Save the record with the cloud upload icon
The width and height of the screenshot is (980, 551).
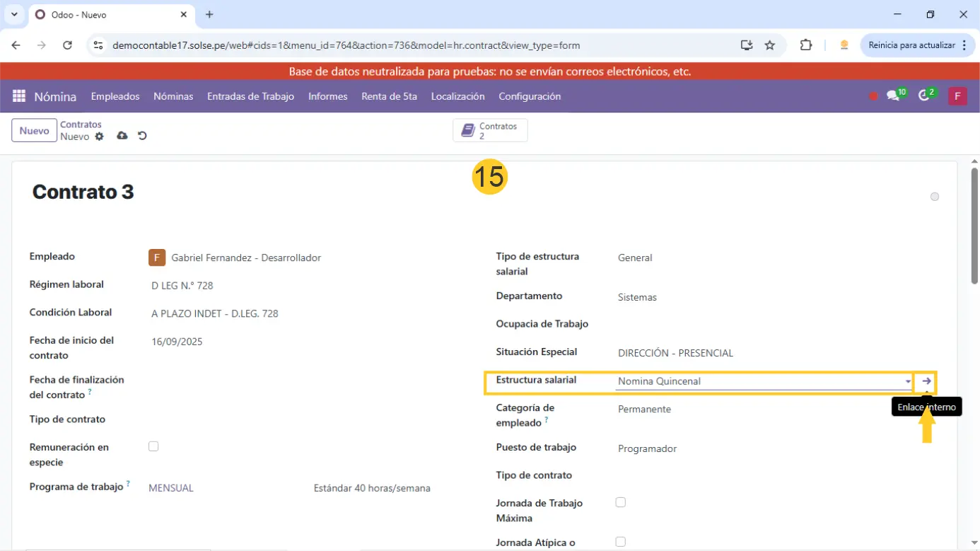(x=122, y=136)
